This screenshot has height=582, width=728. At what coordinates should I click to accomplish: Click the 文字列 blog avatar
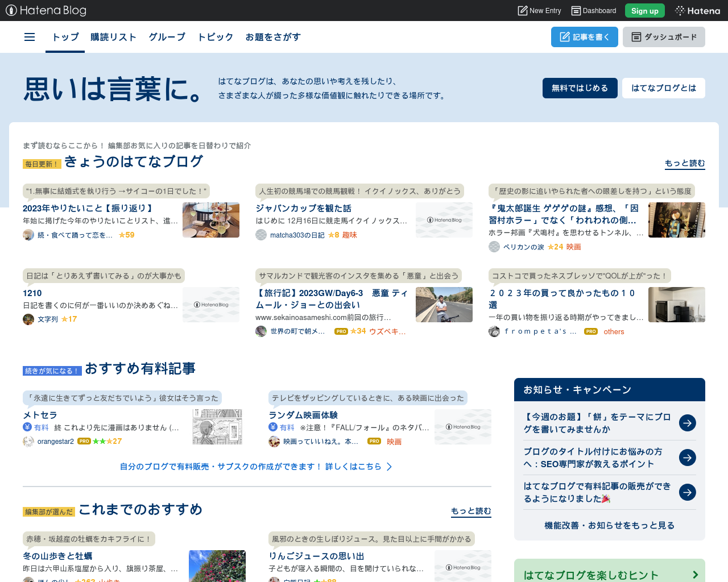point(28,319)
